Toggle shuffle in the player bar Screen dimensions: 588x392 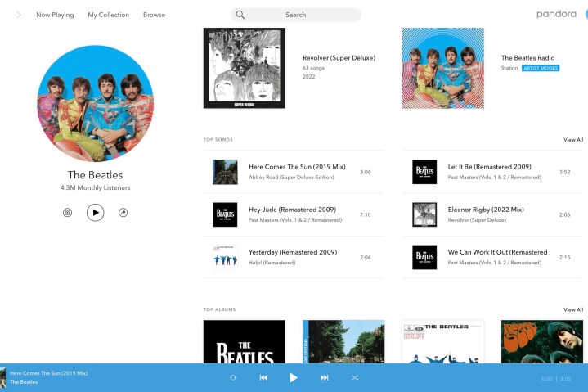click(355, 377)
